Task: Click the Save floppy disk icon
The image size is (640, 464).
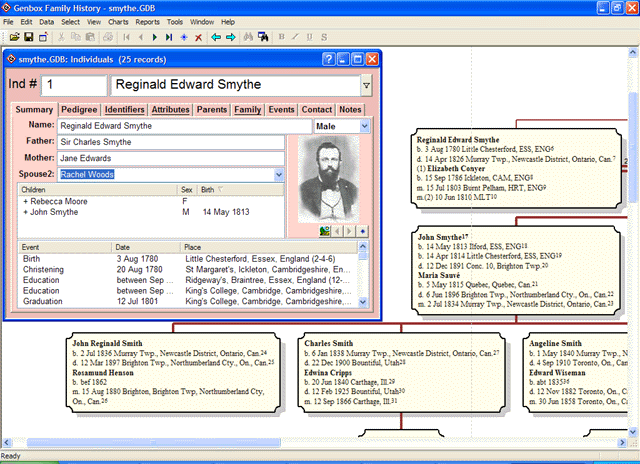Action: [x=29, y=37]
